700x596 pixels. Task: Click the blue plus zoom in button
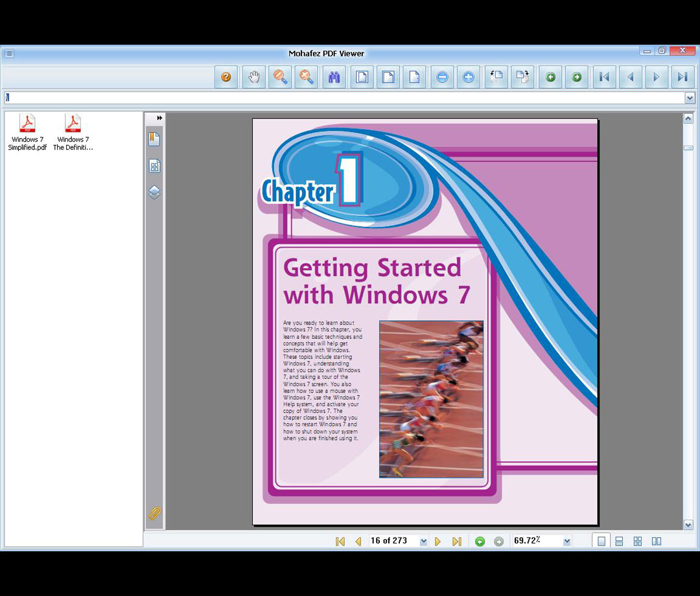point(469,78)
